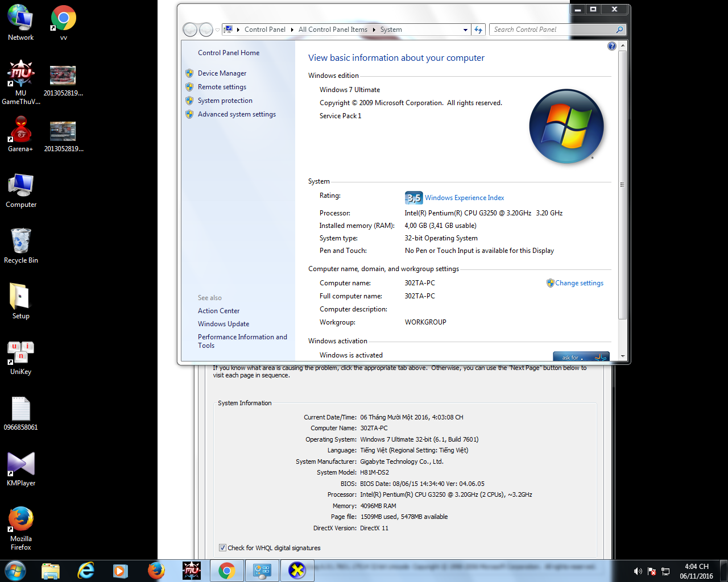Open the help question mark icon
The image size is (728, 582).
coord(611,46)
